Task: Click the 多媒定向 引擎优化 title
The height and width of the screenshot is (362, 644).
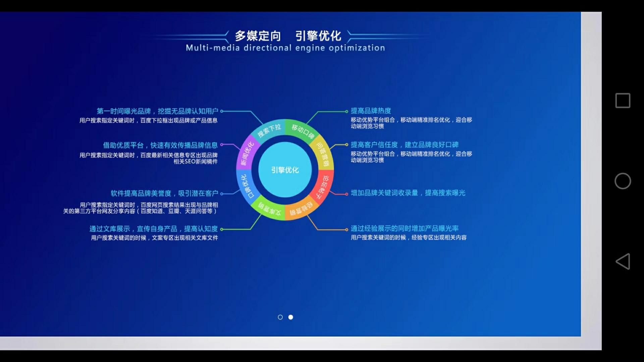Action: 287,36
